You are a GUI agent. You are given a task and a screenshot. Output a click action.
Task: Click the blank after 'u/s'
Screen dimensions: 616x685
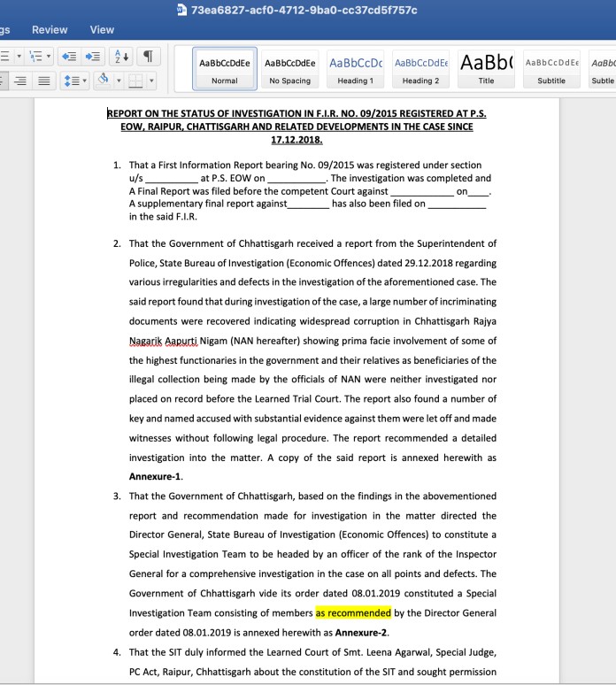tap(172, 178)
